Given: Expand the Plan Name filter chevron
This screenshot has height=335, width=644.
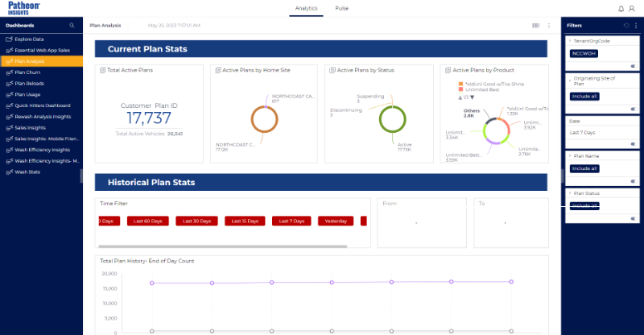Looking at the screenshot, I should 570,156.
